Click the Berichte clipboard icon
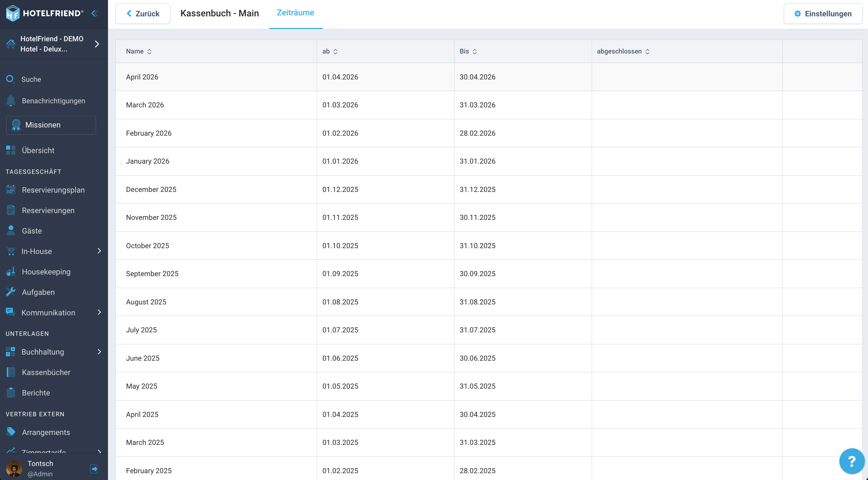The height and width of the screenshot is (480, 868). (x=11, y=393)
